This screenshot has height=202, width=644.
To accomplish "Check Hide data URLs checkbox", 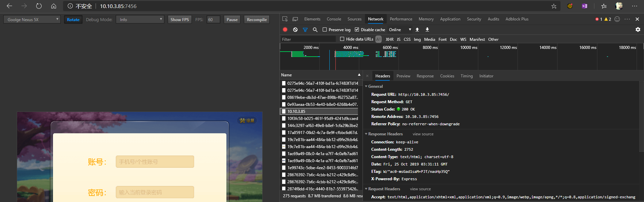I will (x=342, y=39).
